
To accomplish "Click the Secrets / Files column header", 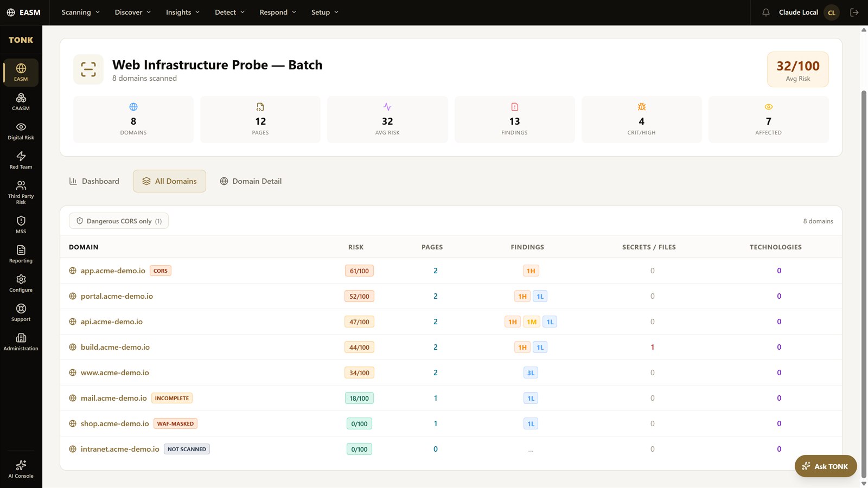I will pos(649,247).
